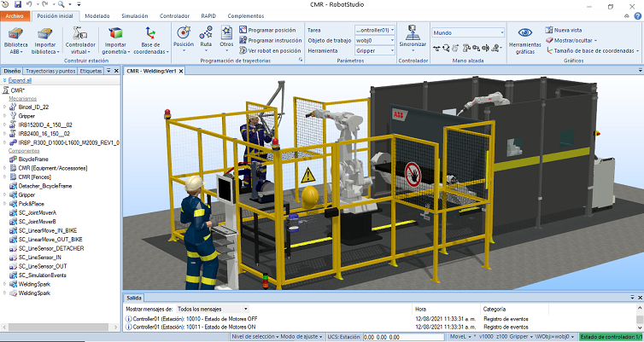Click the UCS coordinates input field
This screenshot has width=644, height=342.
click(403, 337)
